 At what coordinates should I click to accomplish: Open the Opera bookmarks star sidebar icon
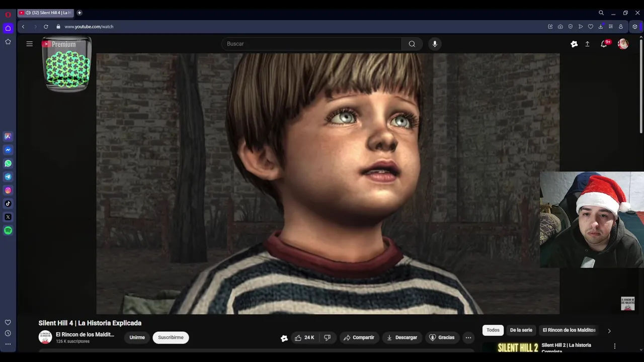8,42
